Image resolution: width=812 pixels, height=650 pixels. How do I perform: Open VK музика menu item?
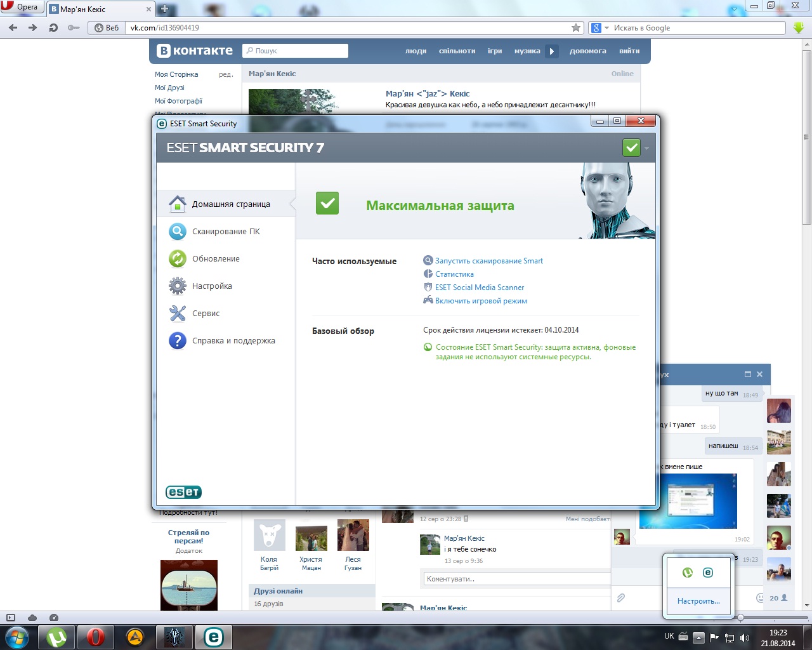point(527,51)
